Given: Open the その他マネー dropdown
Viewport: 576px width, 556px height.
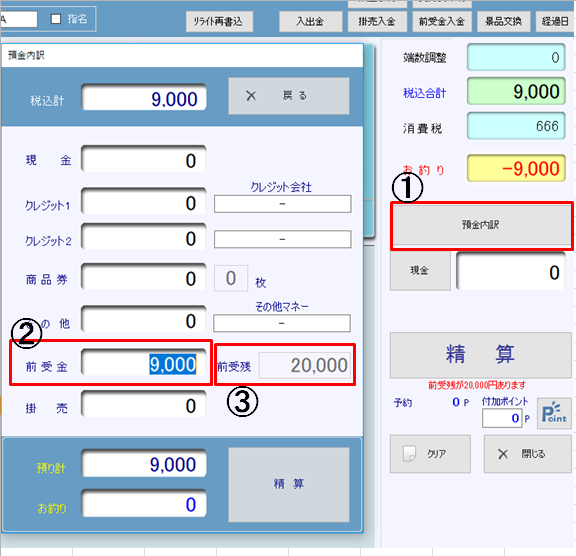Looking at the screenshot, I should tap(282, 323).
